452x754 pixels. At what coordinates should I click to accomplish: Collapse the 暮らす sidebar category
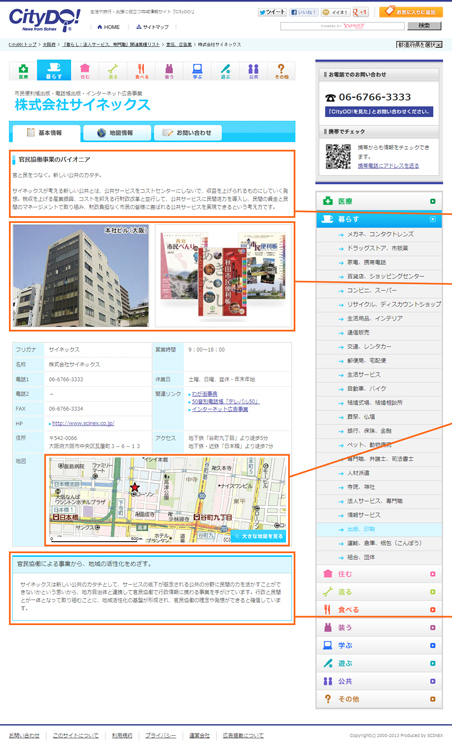point(379,219)
